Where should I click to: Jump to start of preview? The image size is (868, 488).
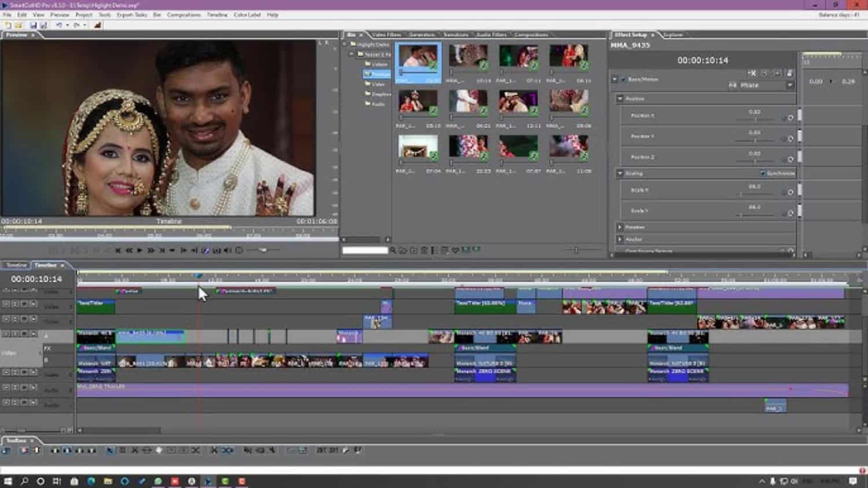118,250
